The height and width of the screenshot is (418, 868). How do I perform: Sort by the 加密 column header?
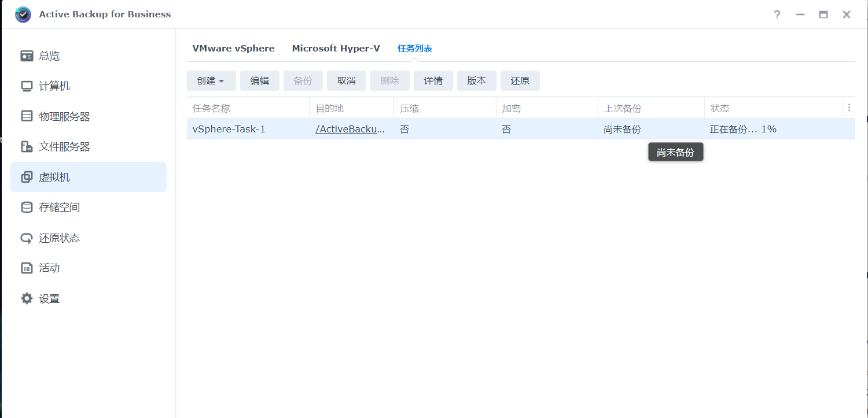coord(547,108)
